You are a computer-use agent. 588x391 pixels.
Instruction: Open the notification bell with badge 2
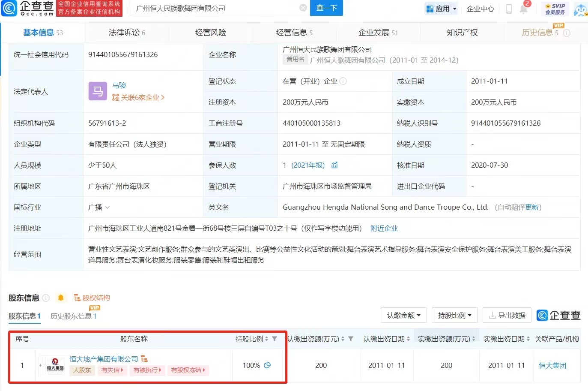click(524, 8)
